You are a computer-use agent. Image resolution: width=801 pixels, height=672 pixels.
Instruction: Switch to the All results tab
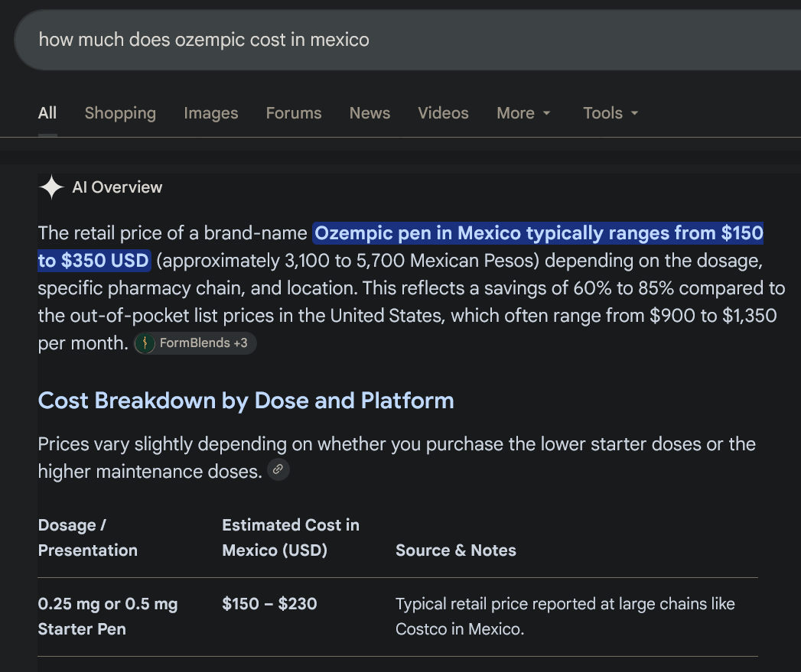[47, 113]
